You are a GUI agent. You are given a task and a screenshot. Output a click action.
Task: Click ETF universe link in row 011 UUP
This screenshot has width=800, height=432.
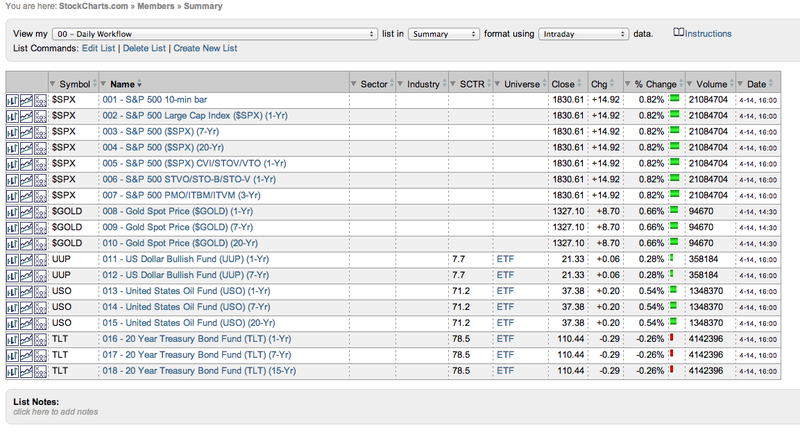(x=505, y=259)
